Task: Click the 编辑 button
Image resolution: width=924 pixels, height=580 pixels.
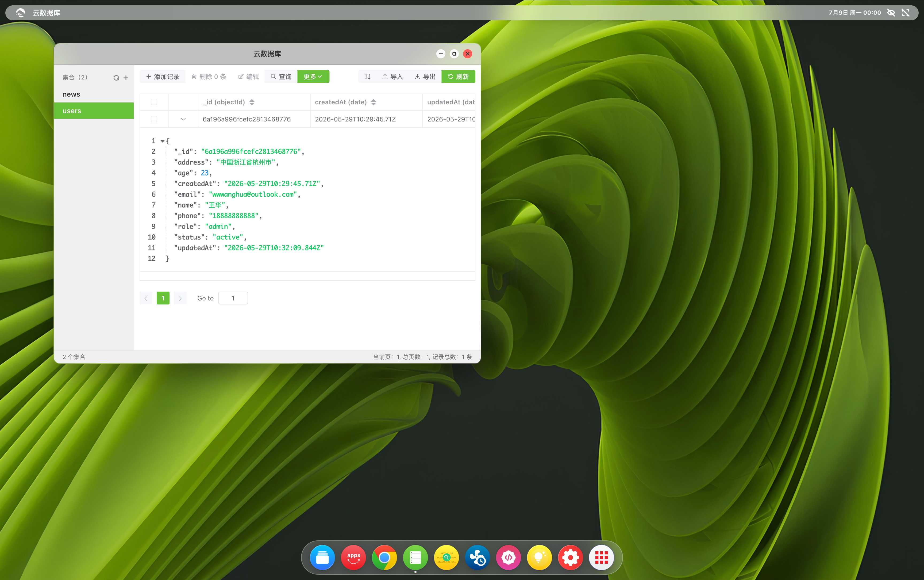Action: click(248, 77)
